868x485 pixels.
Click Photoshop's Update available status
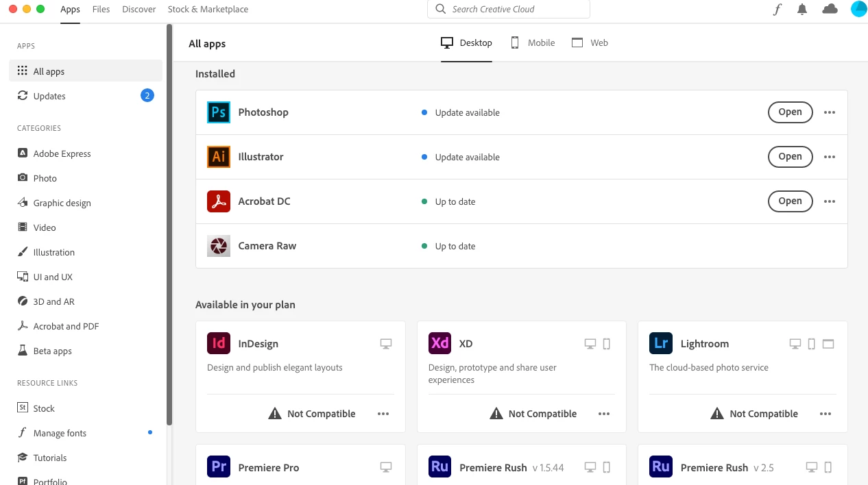461,112
